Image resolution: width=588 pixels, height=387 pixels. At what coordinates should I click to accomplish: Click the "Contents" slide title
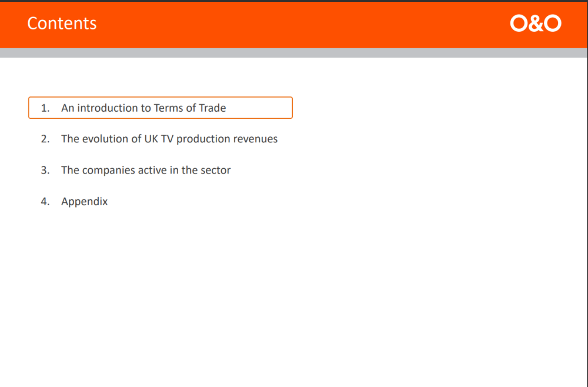click(62, 24)
